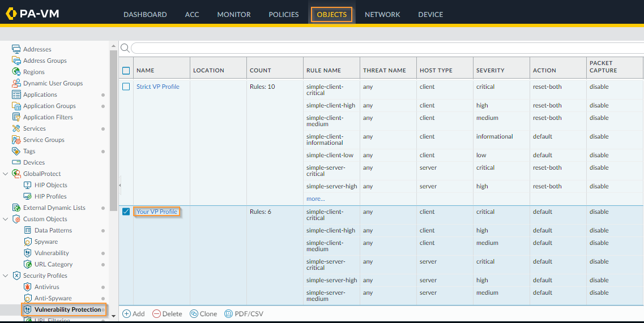Image resolution: width=644 pixels, height=323 pixels.
Task: Collapse the GlobalProtect tree section
Action: point(6,174)
